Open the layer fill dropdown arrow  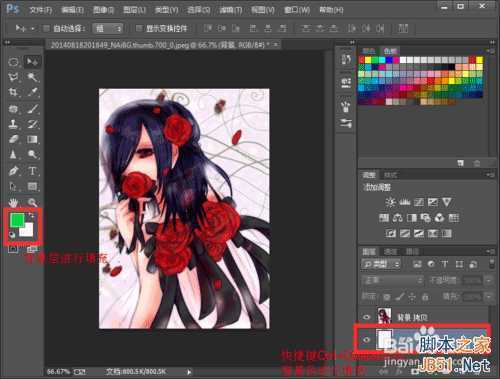pos(489,296)
